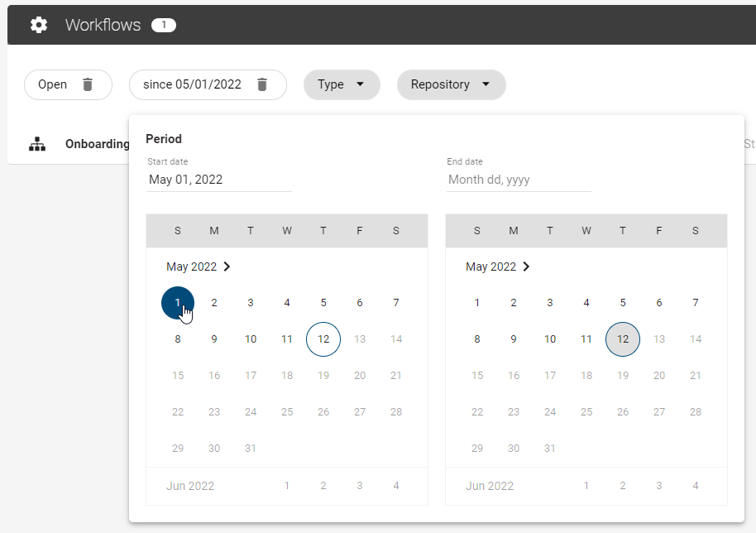Click the workflows count badge
The image size is (756, 533).
[163, 24]
